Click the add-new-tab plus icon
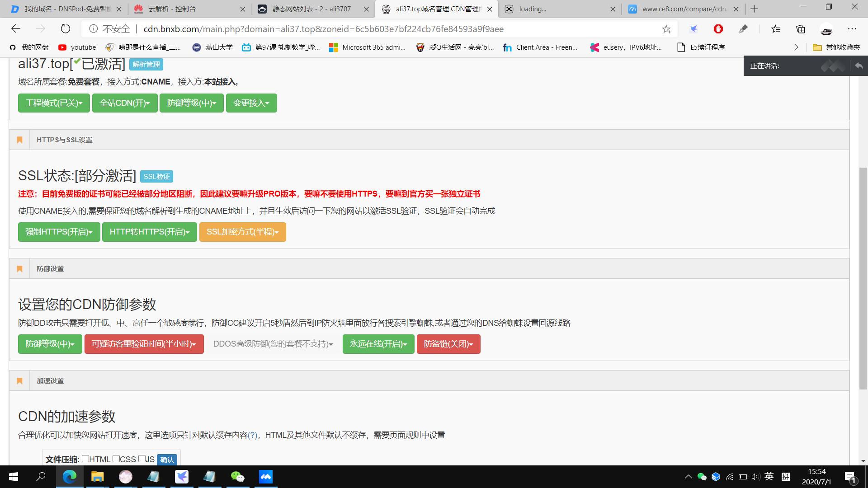The width and height of the screenshot is (868, 488). (x=754, y=9)
